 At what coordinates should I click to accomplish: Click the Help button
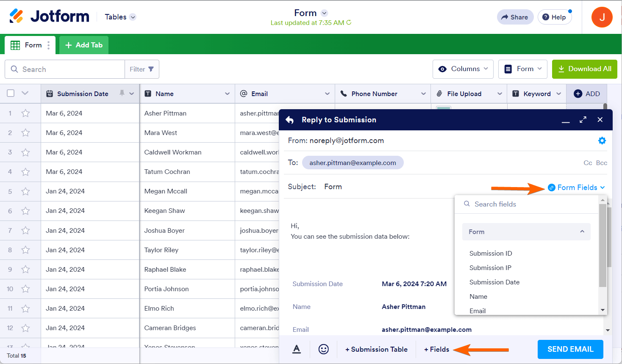(x=555, y=17)
